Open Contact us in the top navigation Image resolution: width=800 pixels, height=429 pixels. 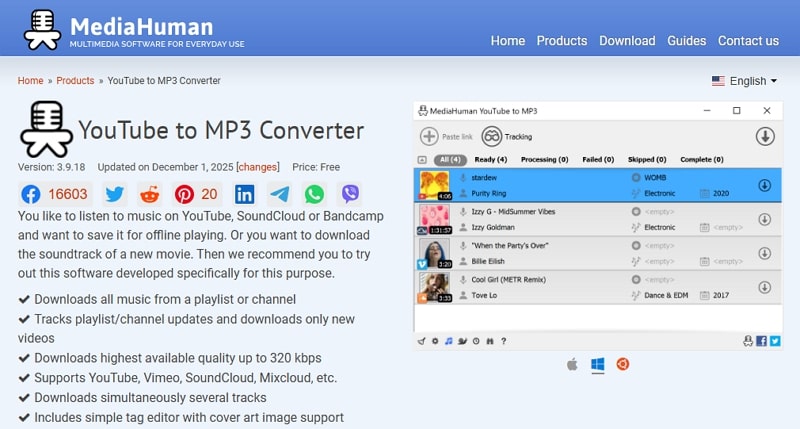(748, 41)
